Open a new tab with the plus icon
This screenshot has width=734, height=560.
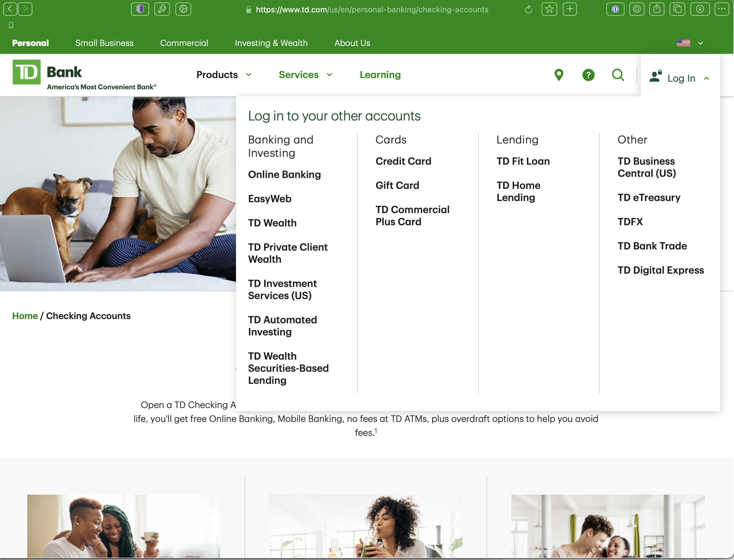[x=570, y=9]
